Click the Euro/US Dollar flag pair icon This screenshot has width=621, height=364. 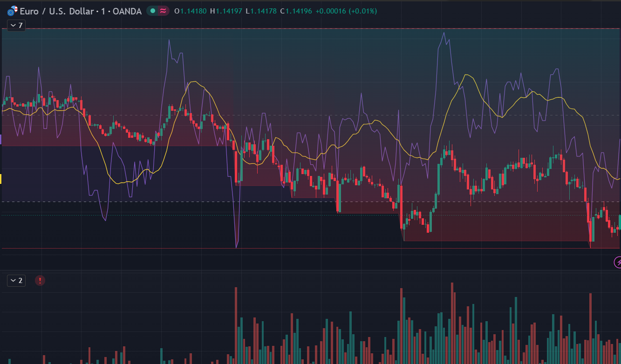click(x=13, y=11)
